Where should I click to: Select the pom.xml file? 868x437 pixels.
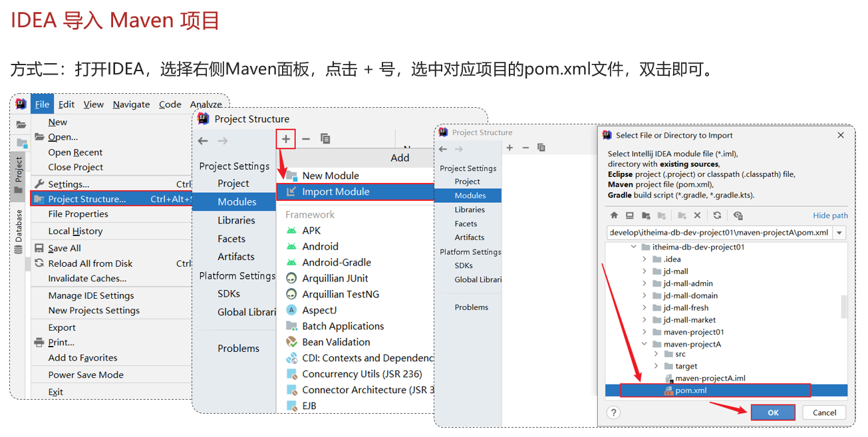point(726,390)
